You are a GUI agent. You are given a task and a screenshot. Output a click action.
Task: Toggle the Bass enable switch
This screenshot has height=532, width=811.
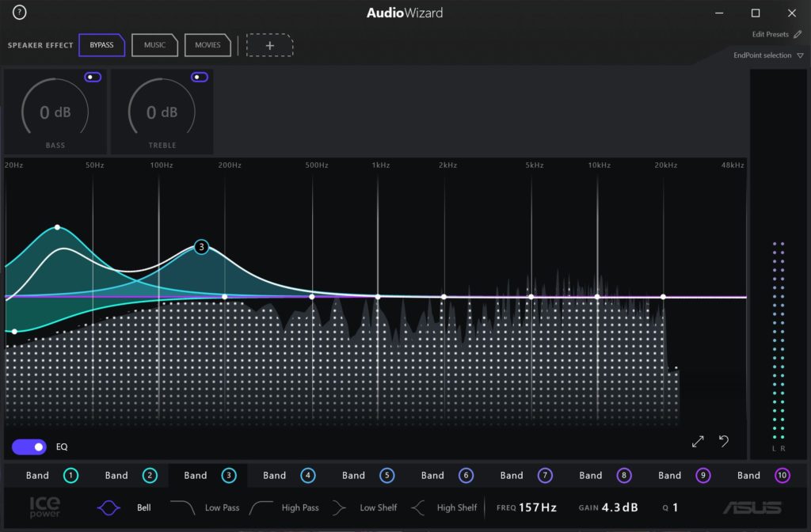(x=93, y=77)
